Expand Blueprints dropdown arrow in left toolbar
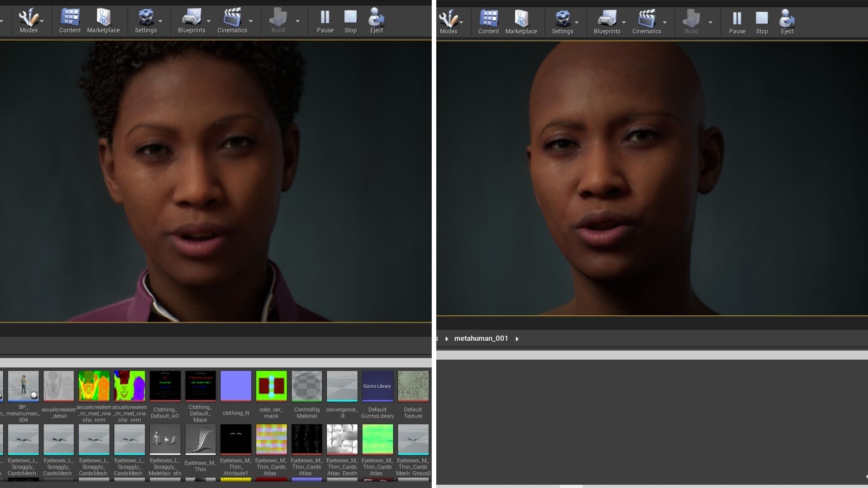 click(x=208, y=21)
